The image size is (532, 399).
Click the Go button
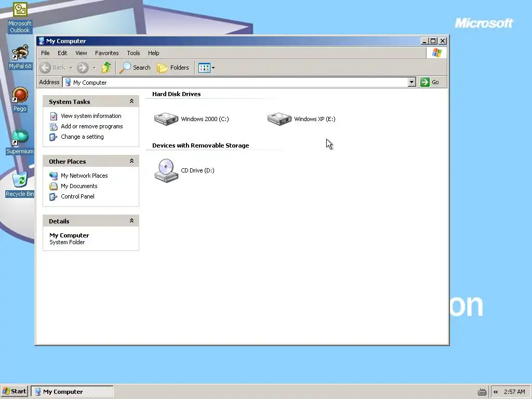(x=430, y=82)
